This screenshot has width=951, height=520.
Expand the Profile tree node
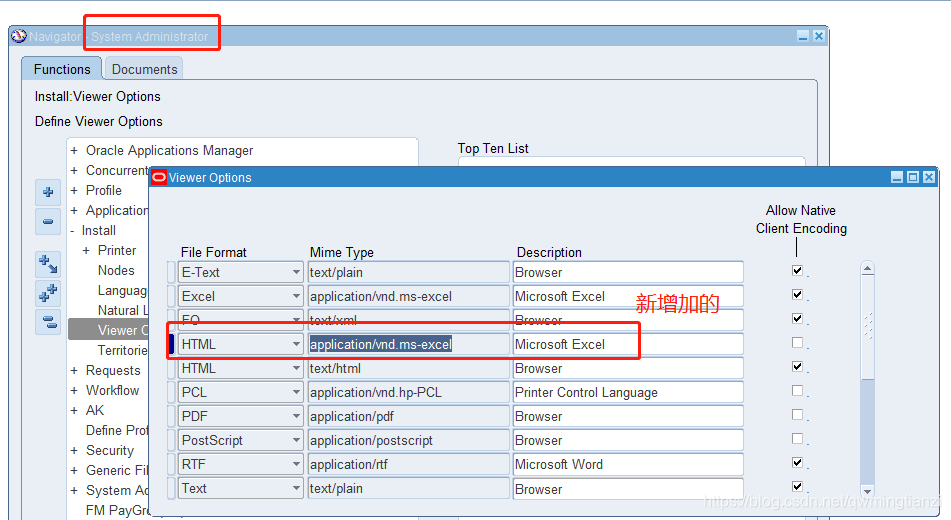pos(74,191)
